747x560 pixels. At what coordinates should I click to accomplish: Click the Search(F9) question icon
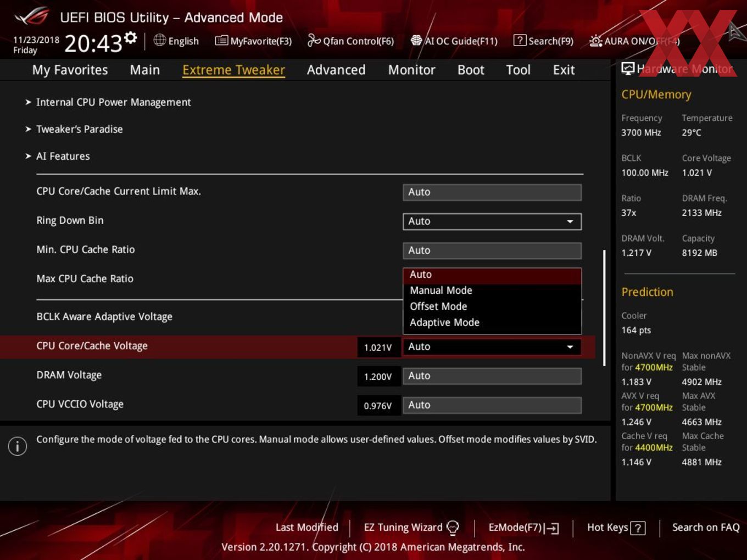pyautogui.click(x=520, y=41)
